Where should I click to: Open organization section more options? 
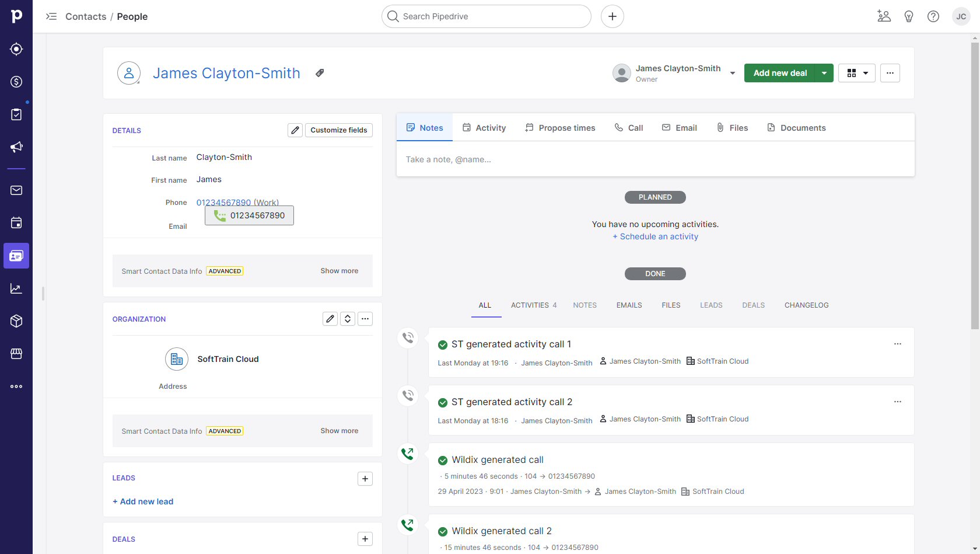point(365,319)
